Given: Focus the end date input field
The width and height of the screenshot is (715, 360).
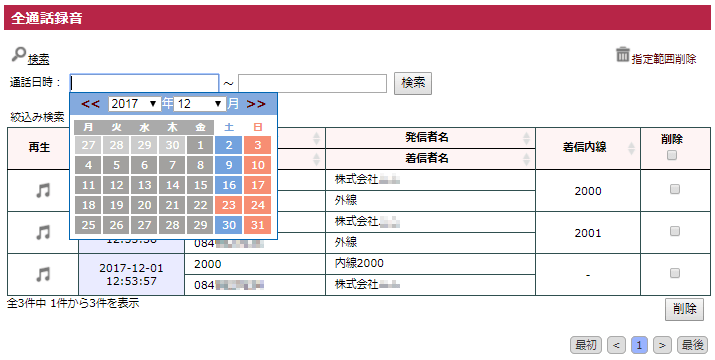Looking at the screenshot, I should 312,83.
